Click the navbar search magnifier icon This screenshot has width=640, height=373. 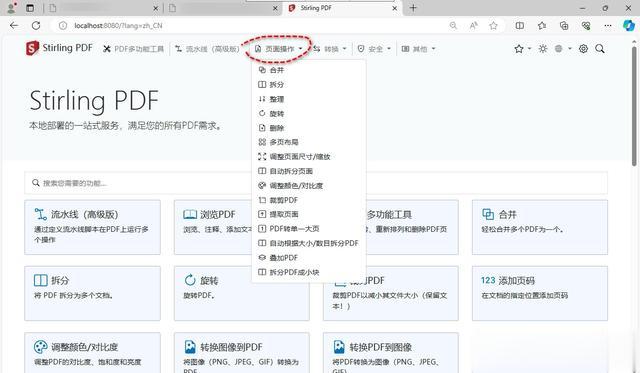[600, 49]
